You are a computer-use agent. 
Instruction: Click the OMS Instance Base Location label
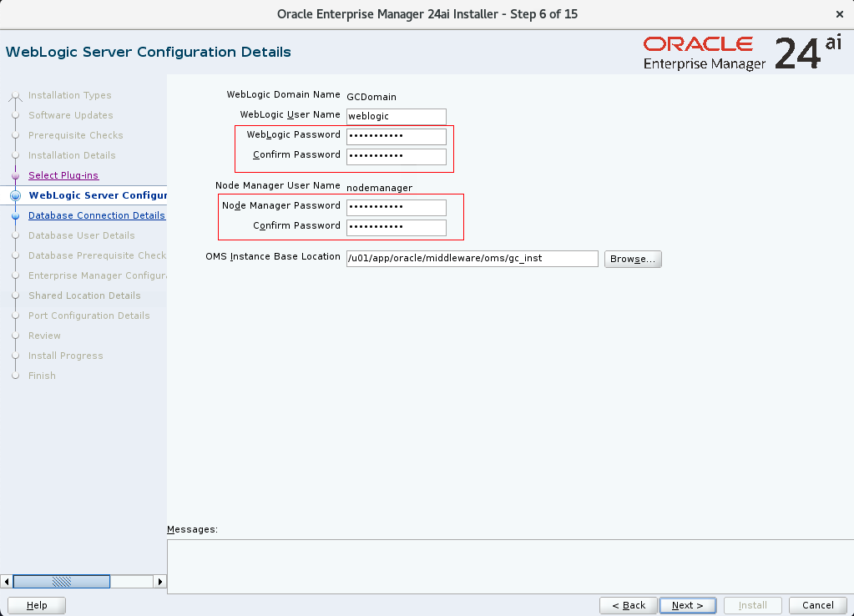(273, 256)
